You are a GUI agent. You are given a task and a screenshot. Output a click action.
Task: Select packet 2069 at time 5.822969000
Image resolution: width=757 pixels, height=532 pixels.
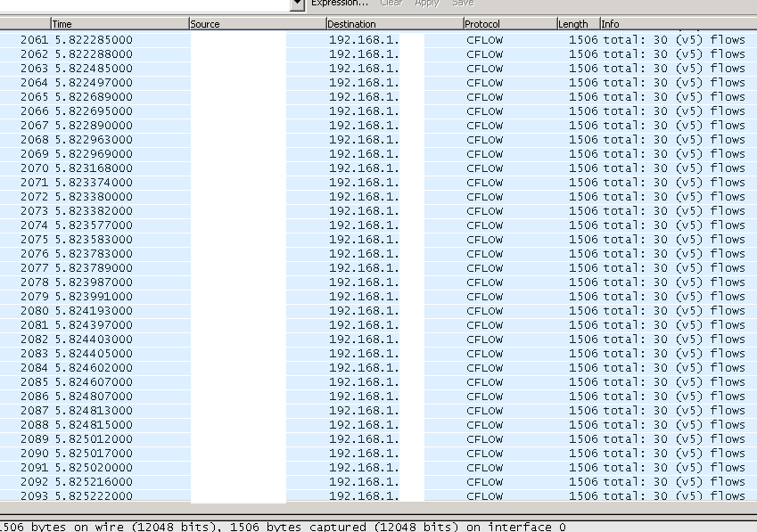tap(378, 154)
